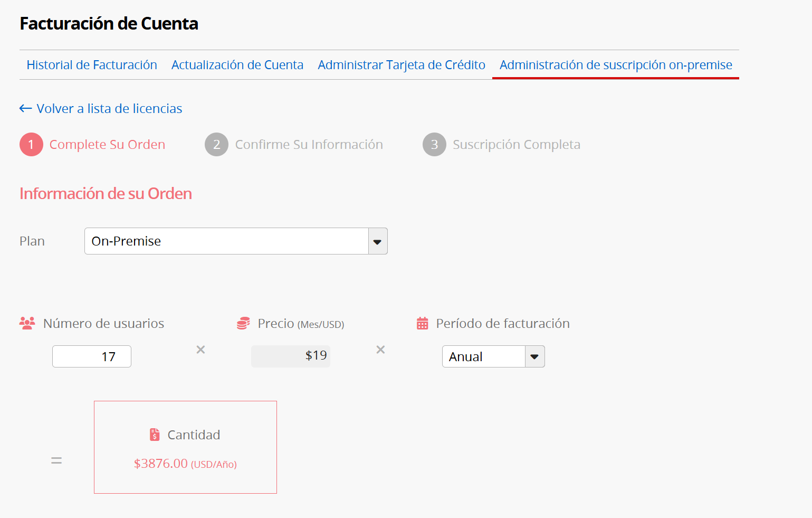
Task: Focus the number of users field
Action: (92, 356)
